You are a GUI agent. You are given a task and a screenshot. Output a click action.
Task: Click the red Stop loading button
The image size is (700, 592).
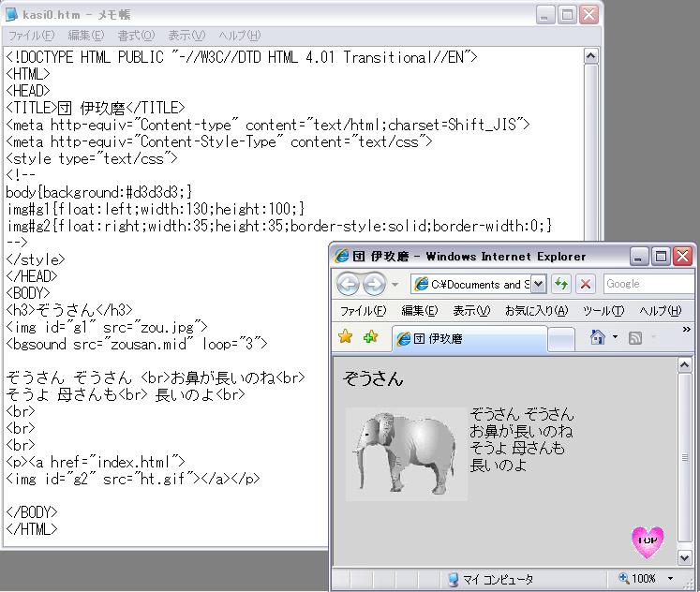pos(586,284)
